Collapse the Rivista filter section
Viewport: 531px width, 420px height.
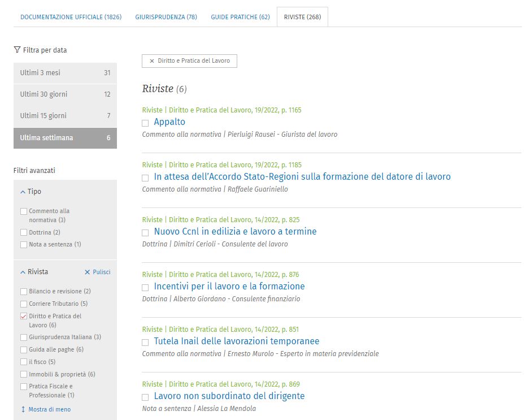point(23,272)
